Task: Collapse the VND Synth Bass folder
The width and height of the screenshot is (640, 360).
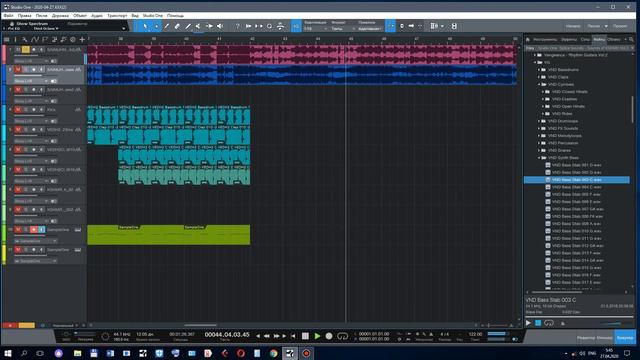Action: click(x=539, y=158)
